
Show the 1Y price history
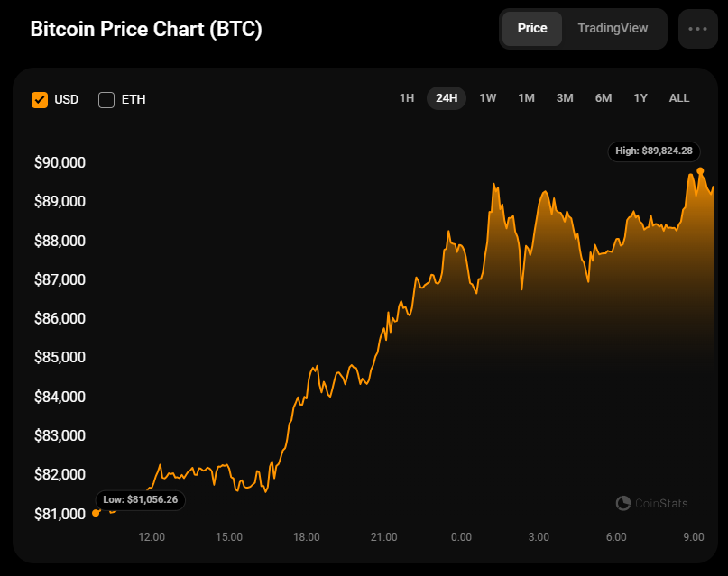point(640,98)
